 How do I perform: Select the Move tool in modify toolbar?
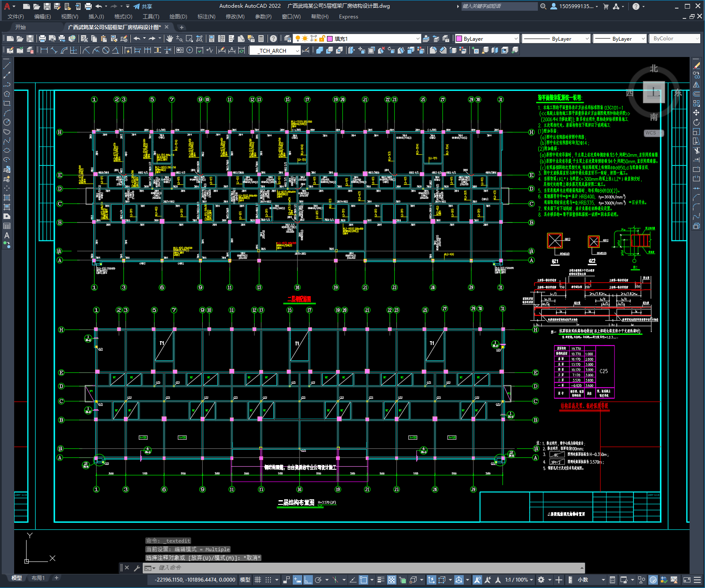pyautogui.click(x=696, y=113)
